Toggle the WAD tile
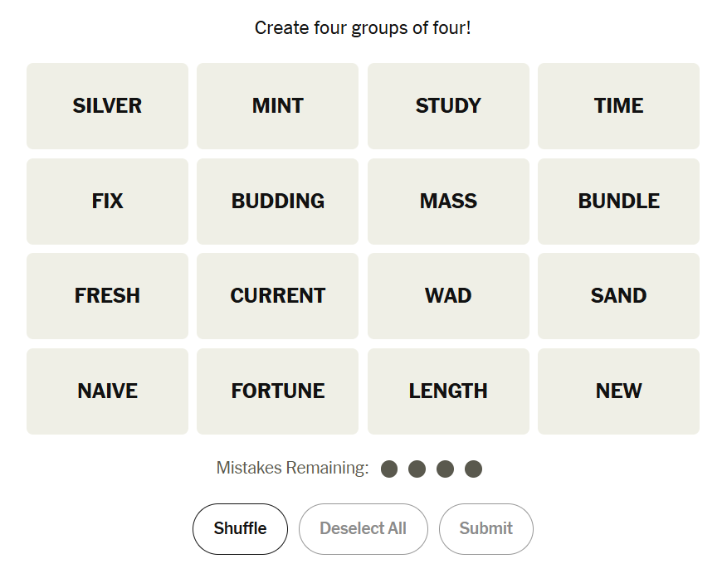Screen dimensions: 727x588 coord(448,296)
